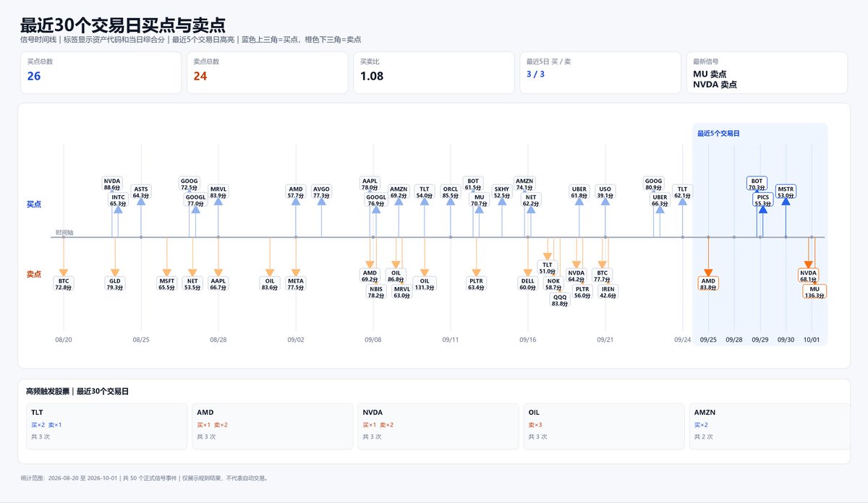Click the highlighted BOT 70.3分 buy label

(757, 184)
